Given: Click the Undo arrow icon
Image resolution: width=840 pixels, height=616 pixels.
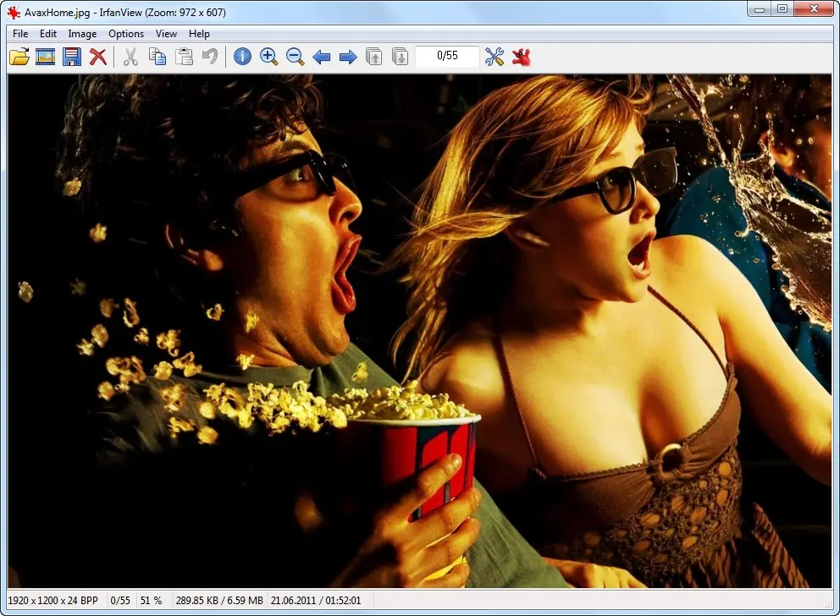Looking at the screenshot, I should 210,57.
